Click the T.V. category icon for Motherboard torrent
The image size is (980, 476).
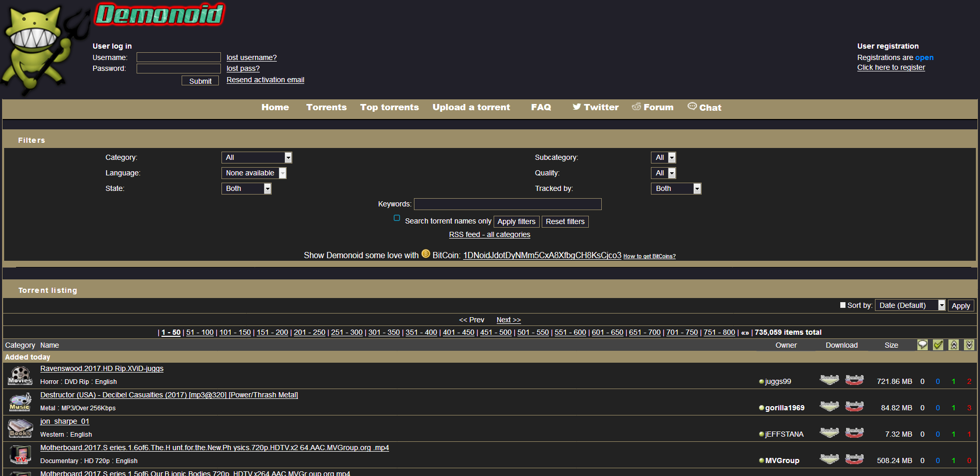tap(20, 454)
